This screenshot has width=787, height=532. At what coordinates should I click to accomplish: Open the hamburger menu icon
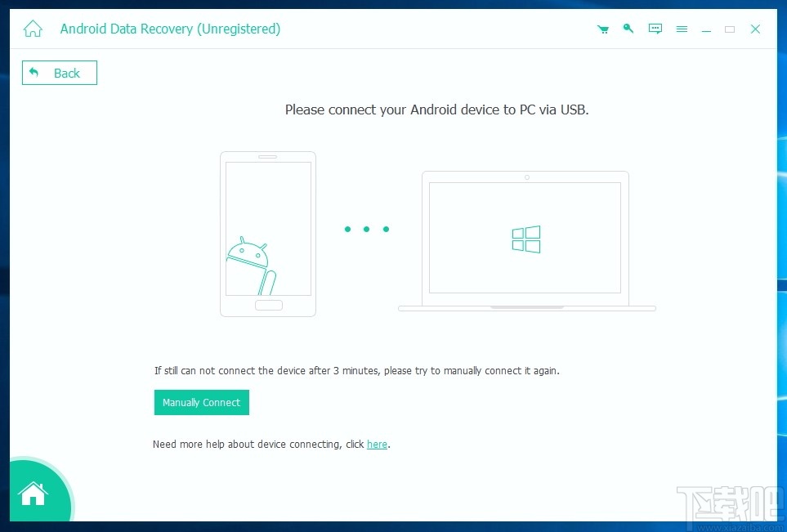pyautogui.click(x=682, y=29)
